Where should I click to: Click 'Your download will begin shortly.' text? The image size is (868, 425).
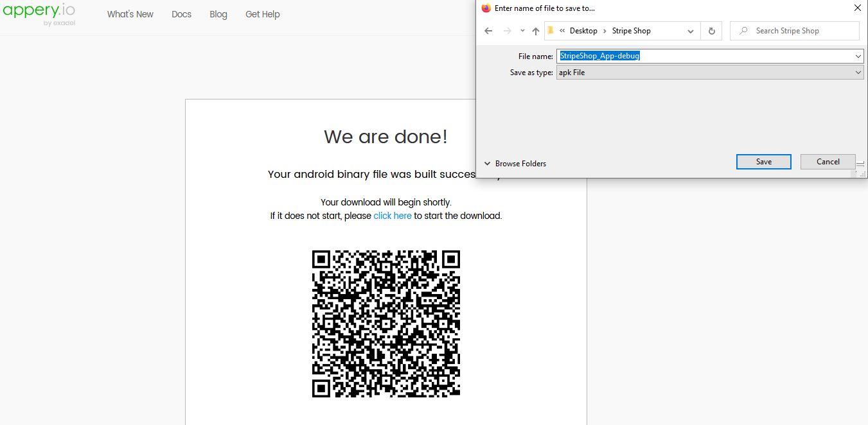pos(386,202)
